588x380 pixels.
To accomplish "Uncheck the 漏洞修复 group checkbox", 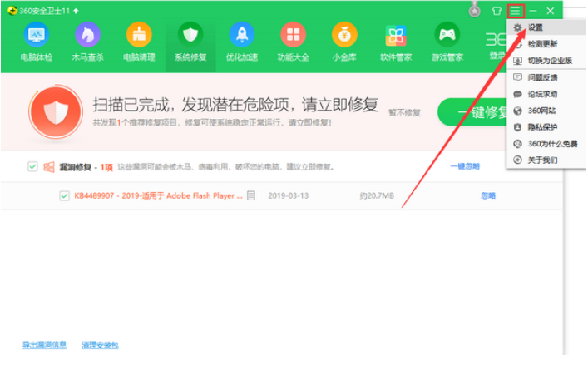I will (x=32, y=166).
